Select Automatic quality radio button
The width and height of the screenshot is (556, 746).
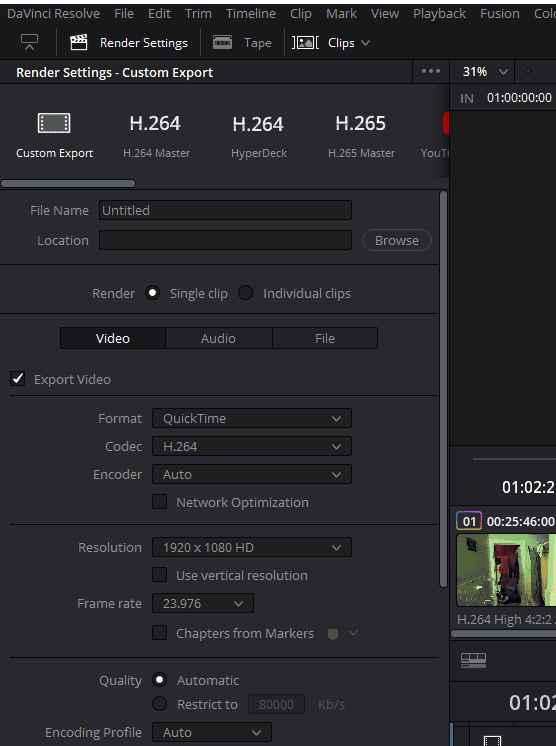point(159,679)
